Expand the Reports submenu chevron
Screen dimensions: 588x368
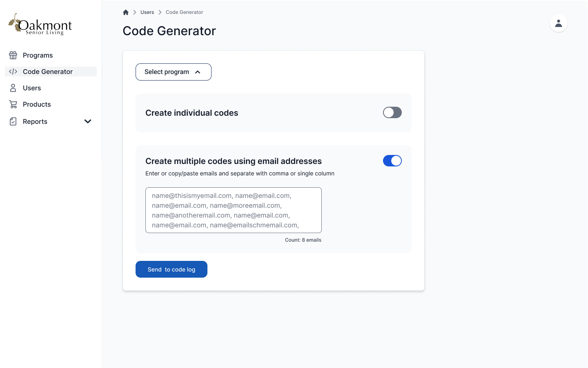(x=88, y=121)
